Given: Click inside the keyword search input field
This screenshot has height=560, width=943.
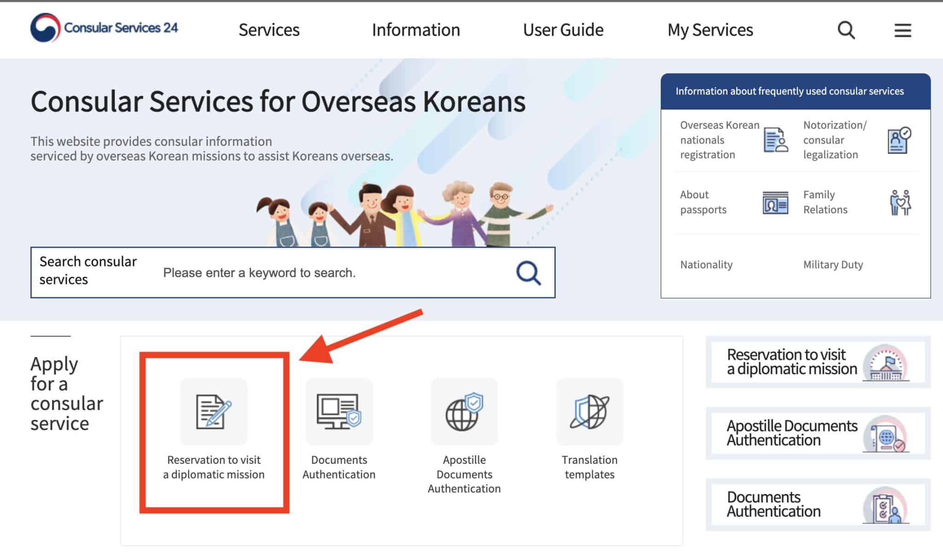Looking at the screenshot, I should pos(322,272).
